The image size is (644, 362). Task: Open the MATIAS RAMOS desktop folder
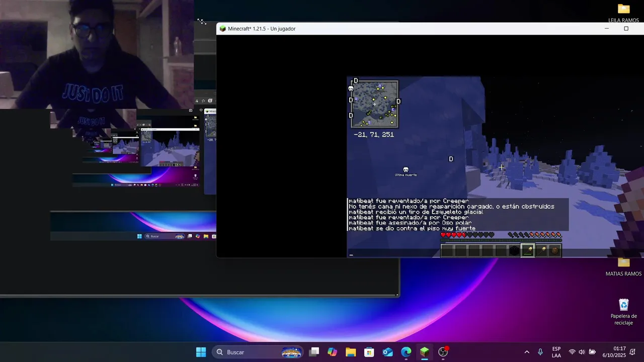624,267
